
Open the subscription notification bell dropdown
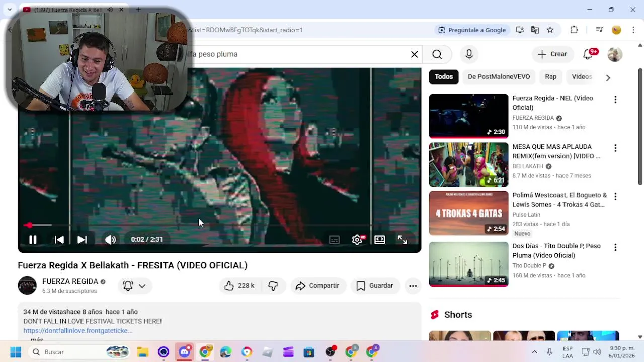[134, 286]
